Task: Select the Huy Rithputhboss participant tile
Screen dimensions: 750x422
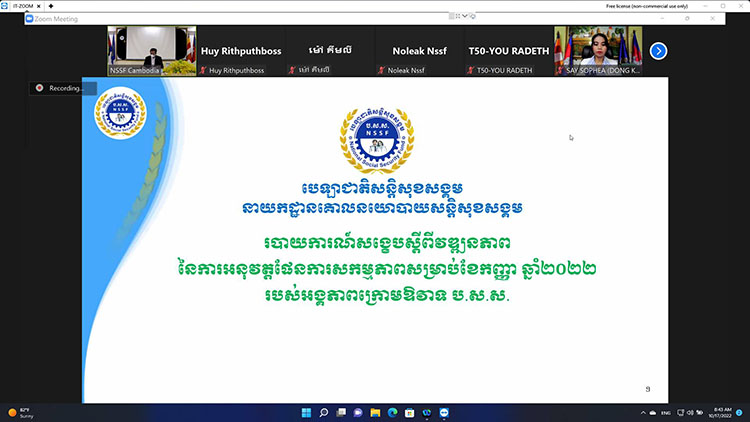Action: pos(241,51)
